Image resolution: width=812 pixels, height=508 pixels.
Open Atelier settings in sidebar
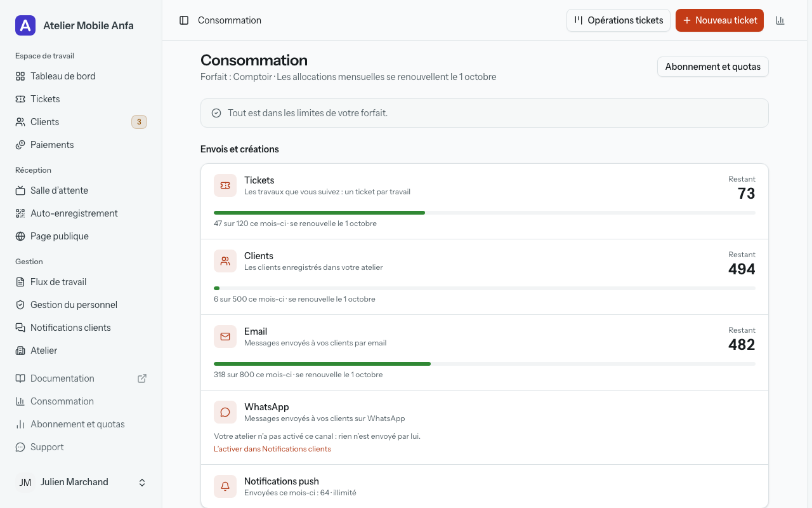(81, 351)
